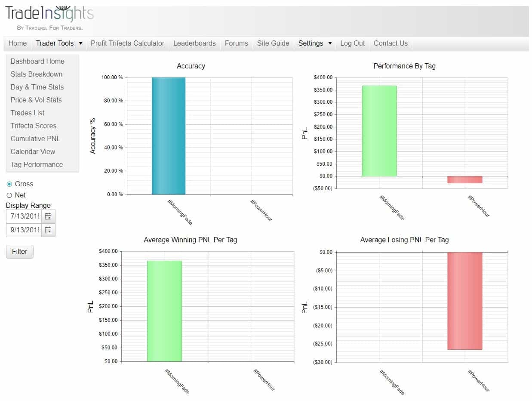Open the Profit Trifecta Calculator
This screenshot has height=401, width=532.
[x=127, y=43]
